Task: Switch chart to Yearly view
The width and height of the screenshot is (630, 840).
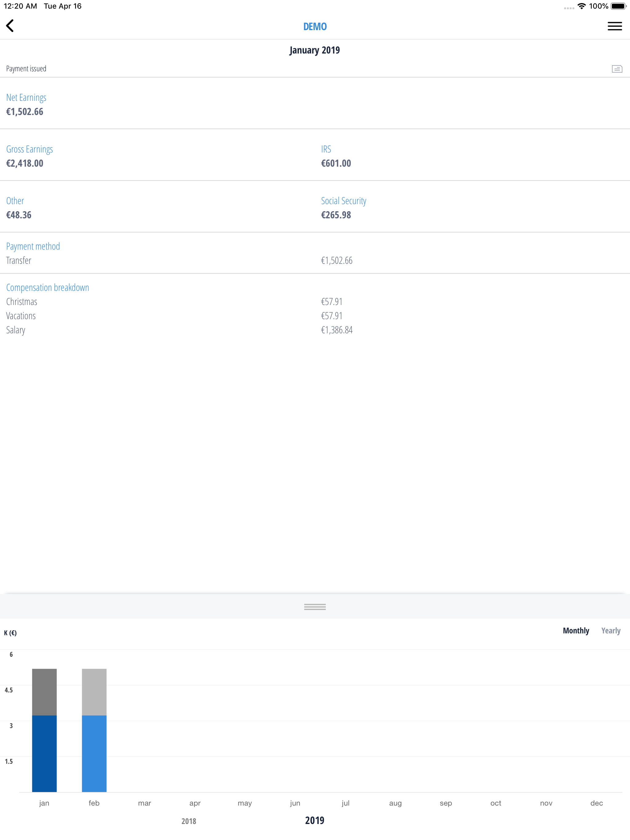Action: 611,631
